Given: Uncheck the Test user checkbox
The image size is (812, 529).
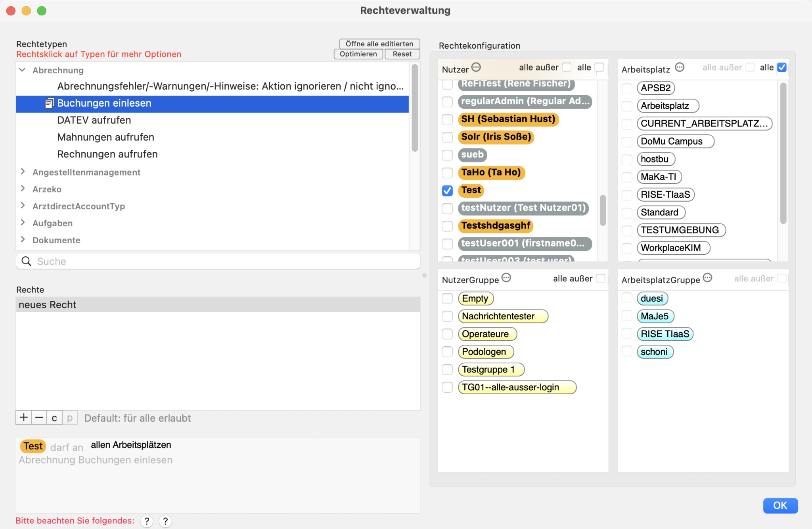Looking at the screenshot, I should pyautogui.click(x=447, y=191).
